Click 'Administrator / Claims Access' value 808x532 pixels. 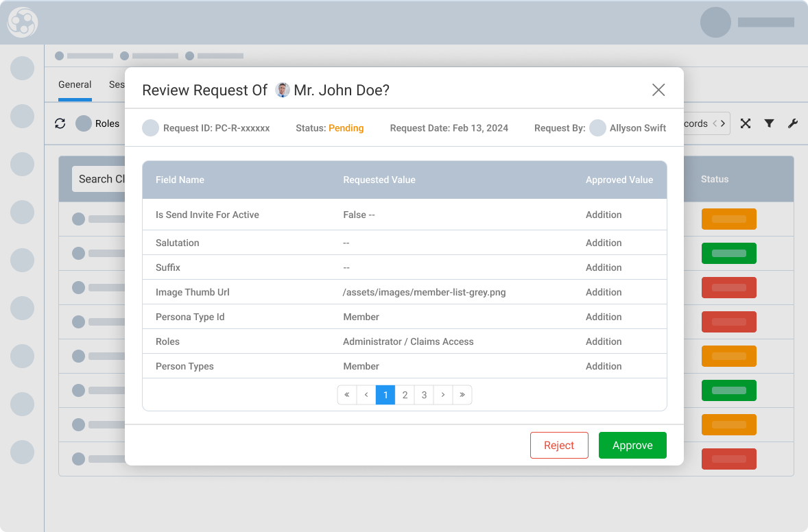pos(408,341)
